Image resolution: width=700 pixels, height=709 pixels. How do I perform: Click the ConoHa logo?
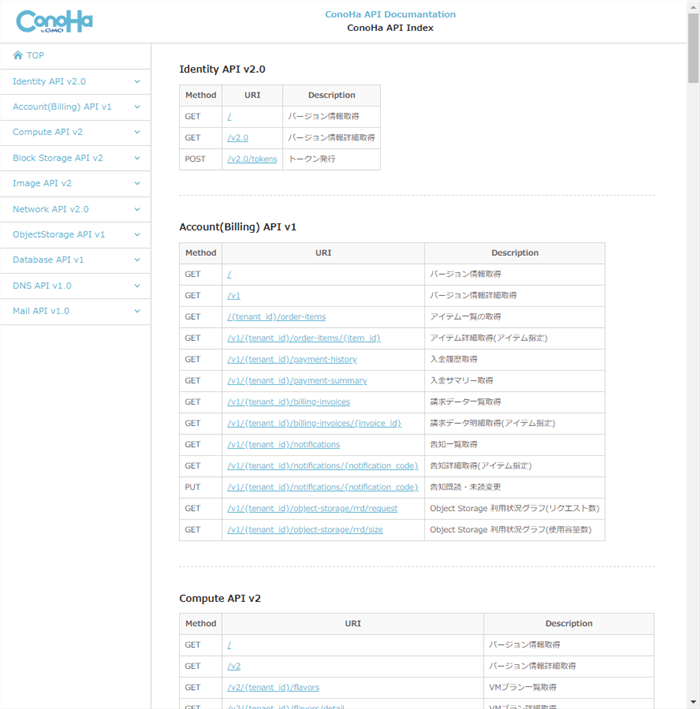[x=53, y=21]
